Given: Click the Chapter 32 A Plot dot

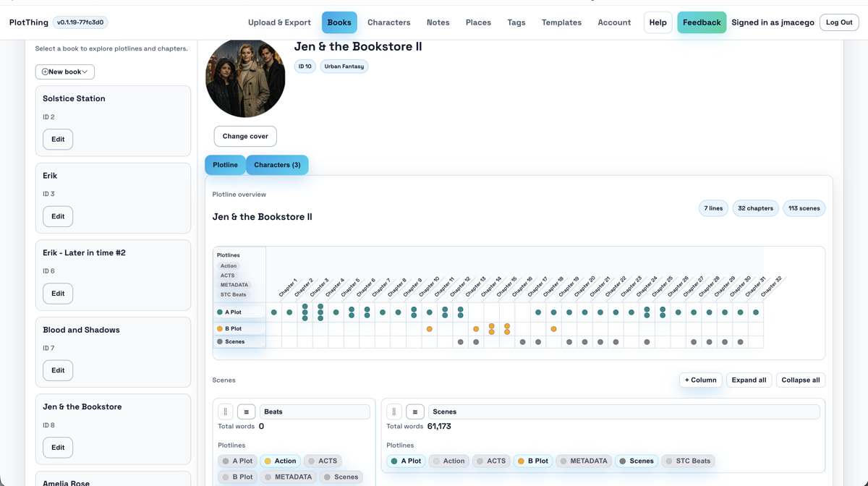Looking at the screenshot, I should pyautogui.click(x=756, y=312).
